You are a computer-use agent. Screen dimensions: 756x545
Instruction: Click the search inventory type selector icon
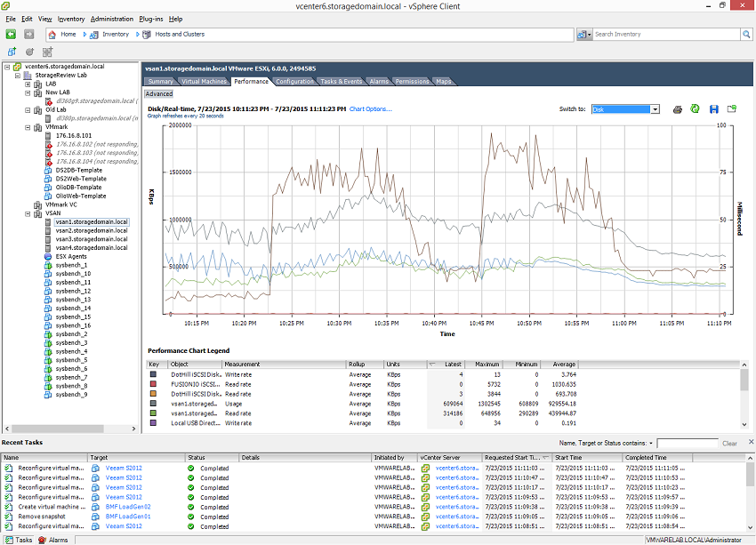(583, 34)
